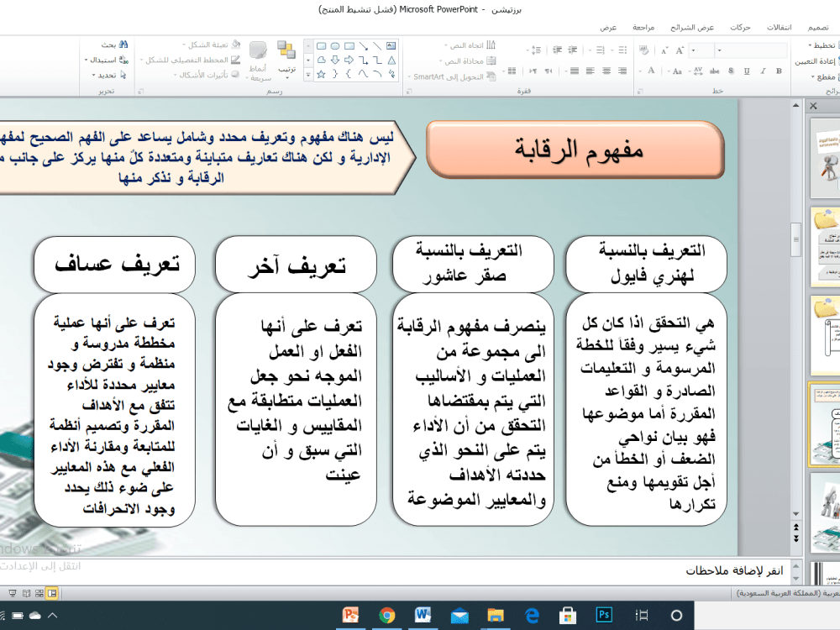
Task: Click Decrease Font Size (small A)
Action: coord(664,50)
